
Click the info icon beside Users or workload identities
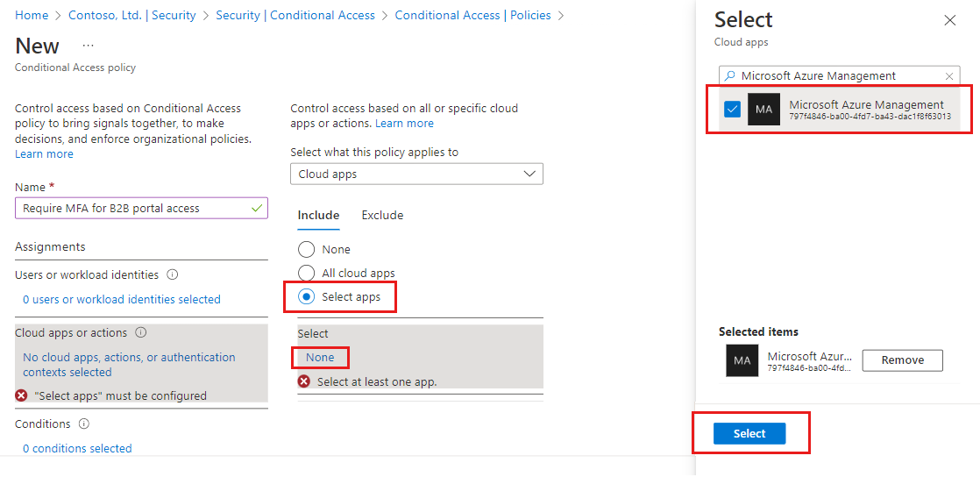tap(174, 274)
